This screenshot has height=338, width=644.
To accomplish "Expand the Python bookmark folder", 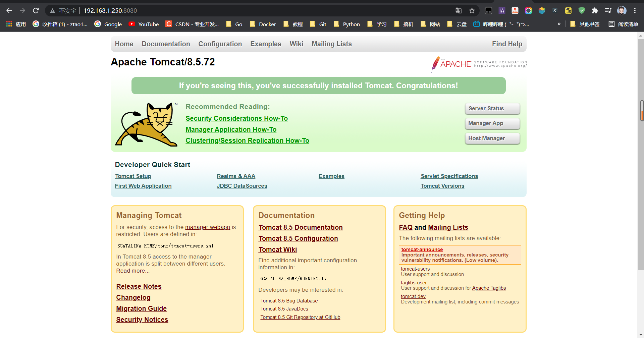I will (x=347, y=24).
